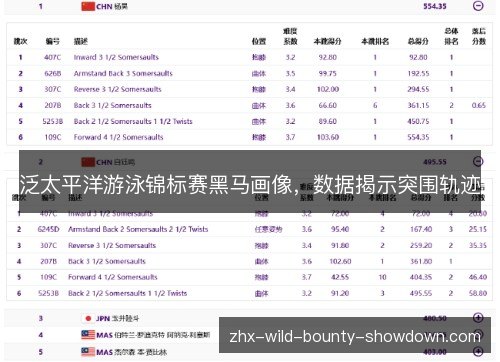Click the dive score 42.55
500x362 pixels.
340,277
